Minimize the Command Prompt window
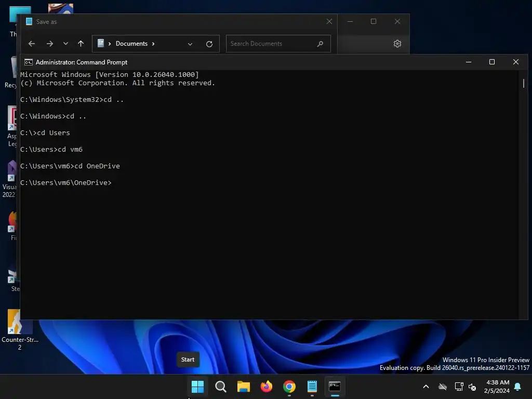532x399 pixels. [x=469, y=62]
